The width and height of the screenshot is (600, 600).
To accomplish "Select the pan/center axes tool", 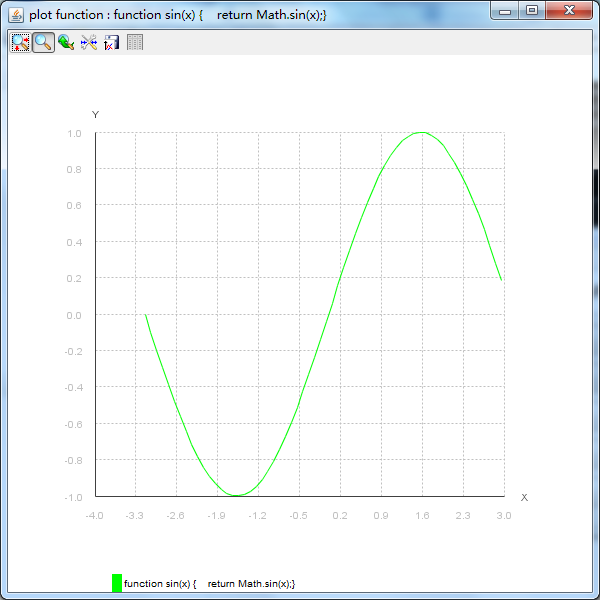I will pyautogui.click(x=20, y=42).
